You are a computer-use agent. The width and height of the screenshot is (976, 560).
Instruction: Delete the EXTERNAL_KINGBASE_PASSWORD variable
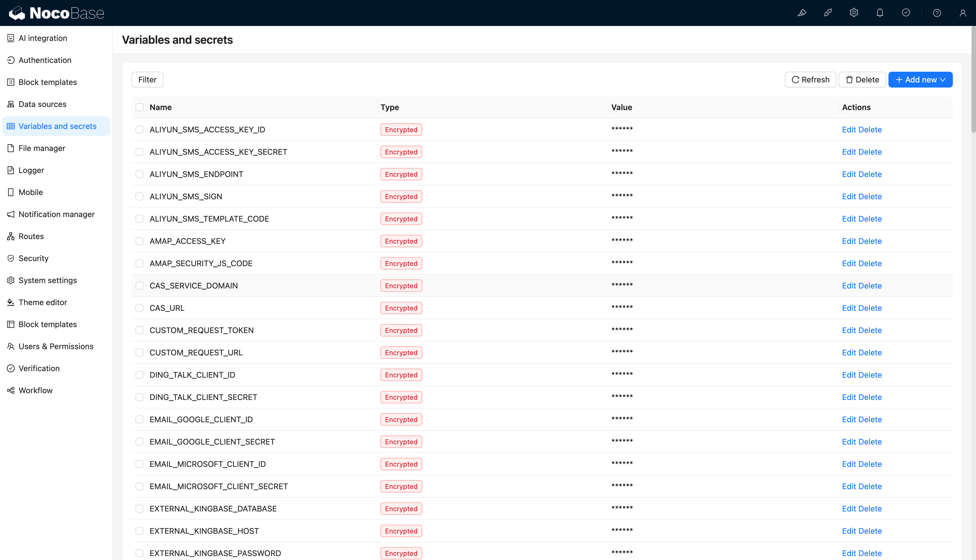pos(870,554)
